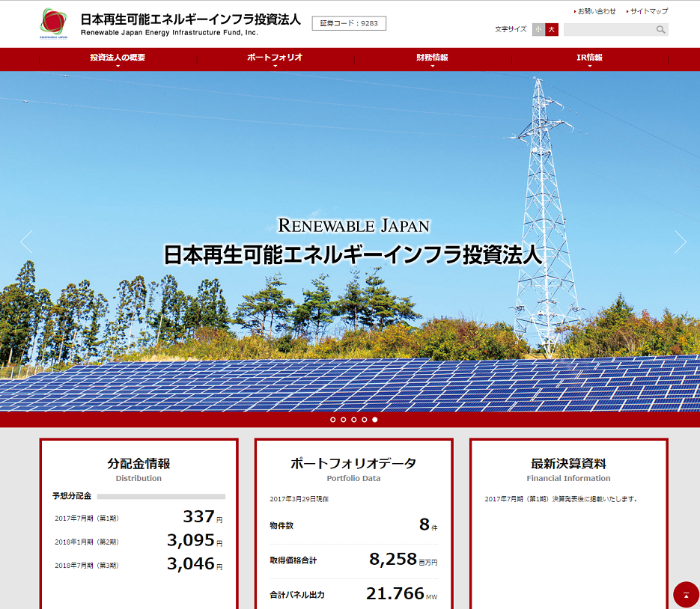The width and height of the screenshot is (700, 609).
Task: Click the Renewable Japan logo icon
Action: coord(53,24)
